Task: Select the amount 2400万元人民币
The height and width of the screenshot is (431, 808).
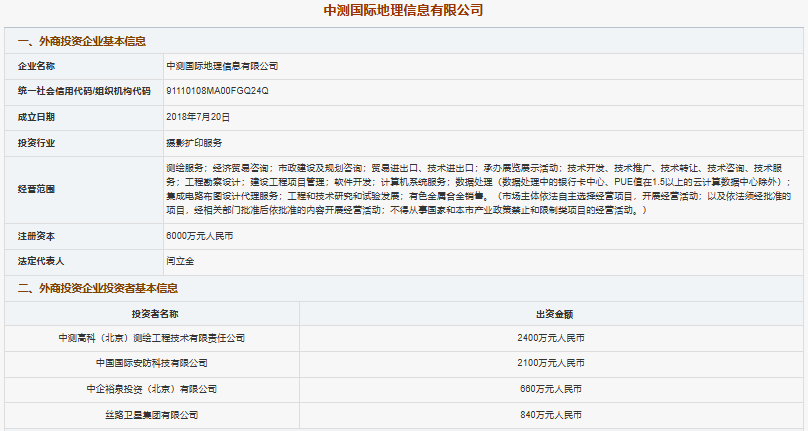Action: pos(551,338)
